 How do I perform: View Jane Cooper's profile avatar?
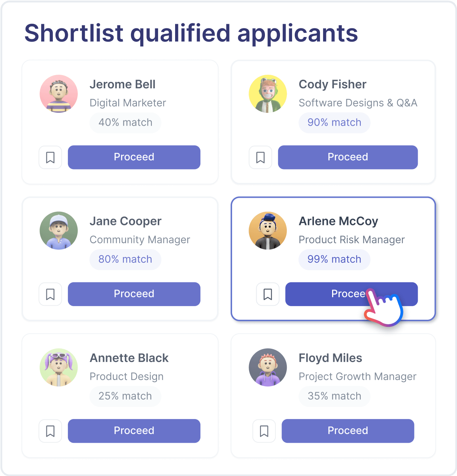click(x=59, y=230)
